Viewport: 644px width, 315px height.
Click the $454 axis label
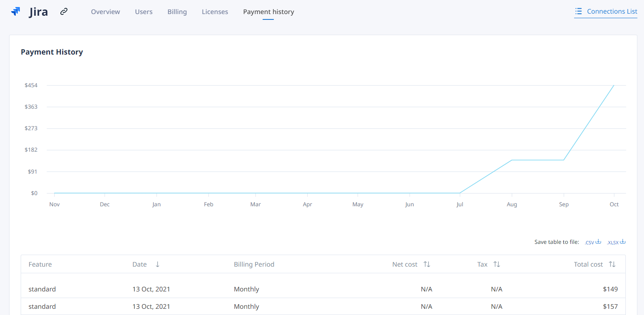pyautogui.click(x=31, y=85)
